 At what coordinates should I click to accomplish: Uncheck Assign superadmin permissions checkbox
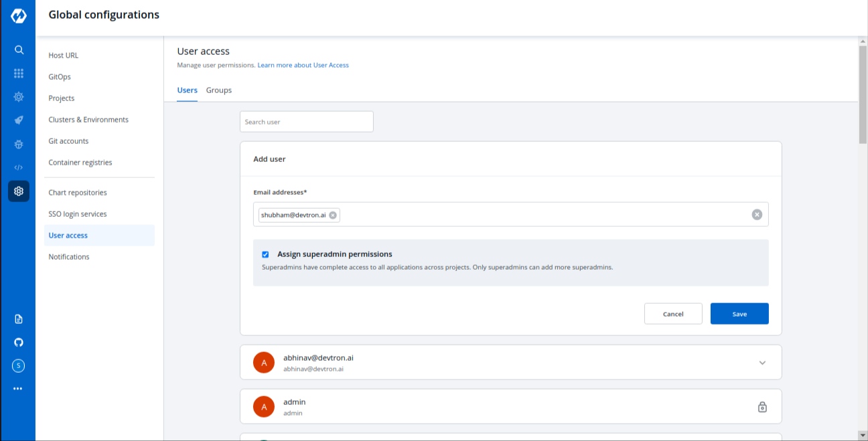coord(265,254)
